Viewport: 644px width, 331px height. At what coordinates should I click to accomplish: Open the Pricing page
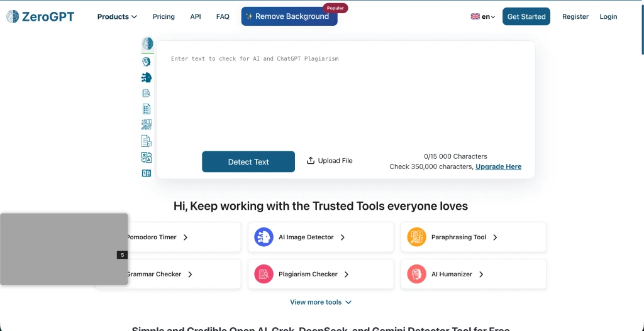[164, 16]
